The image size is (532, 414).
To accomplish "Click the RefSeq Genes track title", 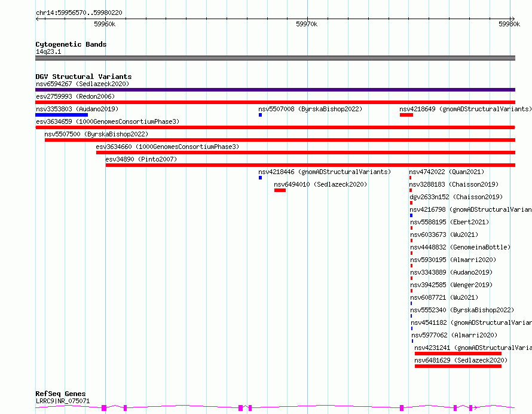I will click(x=60, y=394).
